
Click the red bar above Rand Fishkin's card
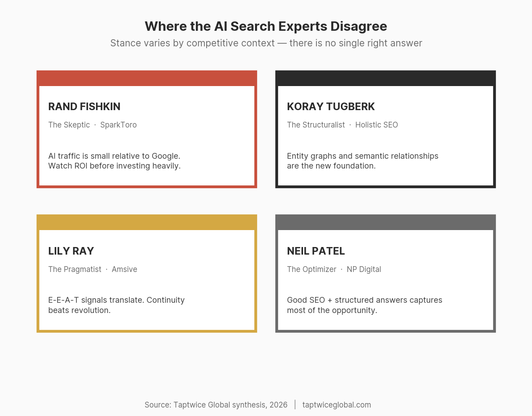tap(147, 78)
